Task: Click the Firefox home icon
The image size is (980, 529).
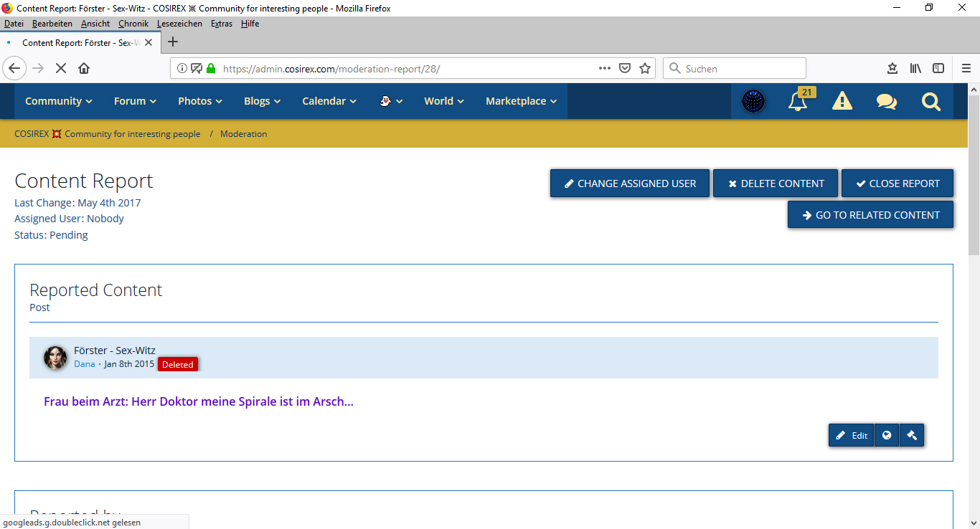Action: 84,69
